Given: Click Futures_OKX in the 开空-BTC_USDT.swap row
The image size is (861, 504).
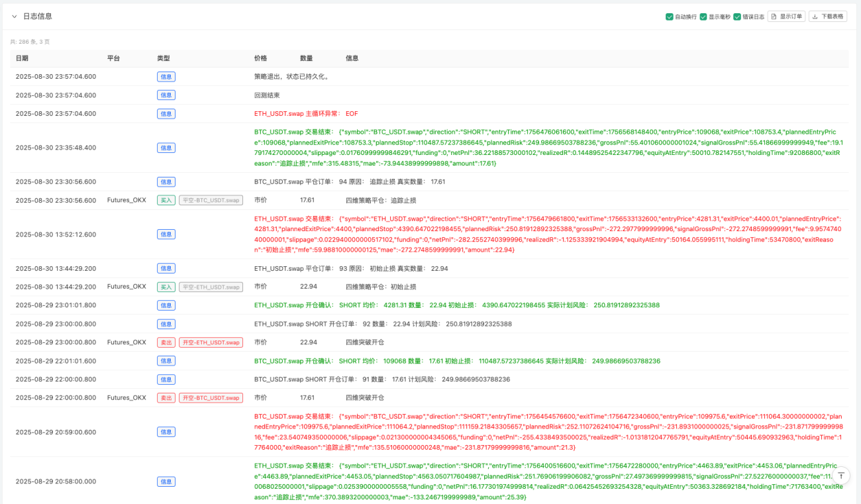Looking at the screenshot, I should 127,398.
